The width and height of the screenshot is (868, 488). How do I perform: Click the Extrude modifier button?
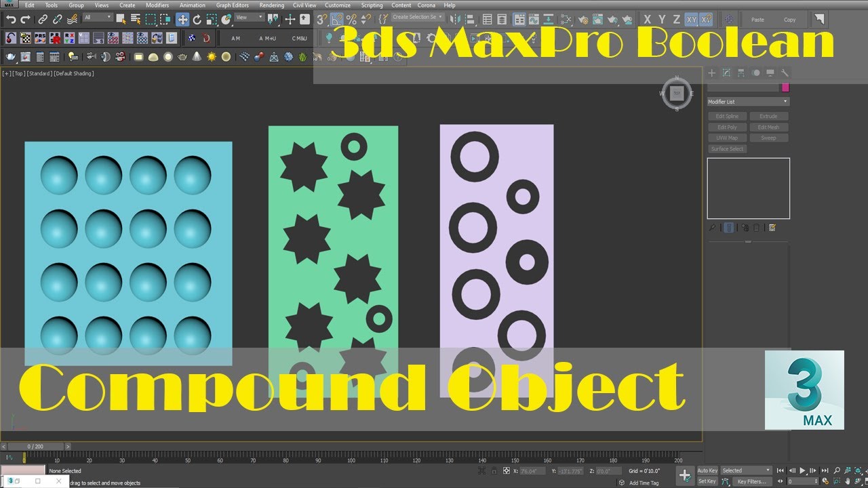tap(768, 117)
